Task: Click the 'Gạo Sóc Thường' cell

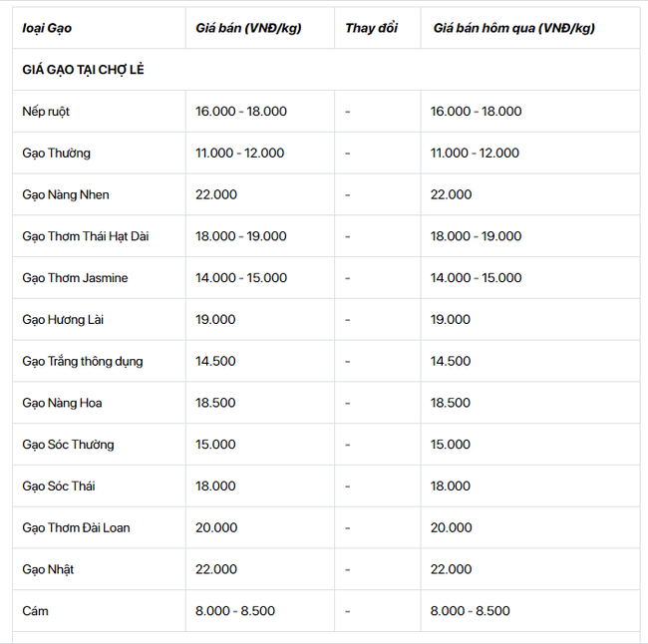Action: pyautogui.click(x=68, y=445)
